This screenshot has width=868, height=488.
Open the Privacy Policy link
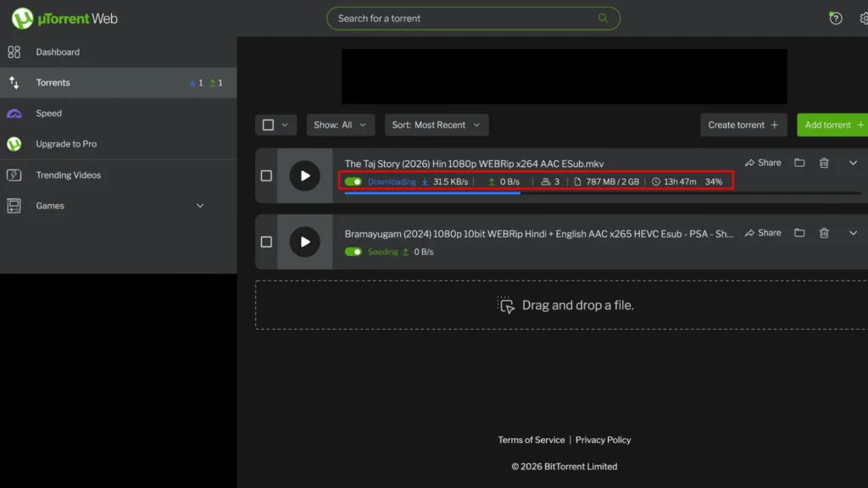point(603,440)
